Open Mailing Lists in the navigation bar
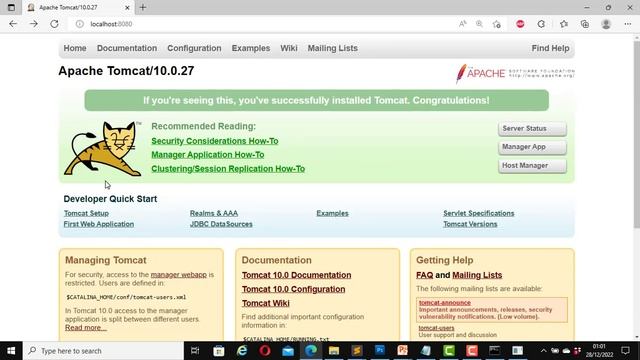Image resolution: width=640 pixels, height=360 pixels. (x=333, y=48)
